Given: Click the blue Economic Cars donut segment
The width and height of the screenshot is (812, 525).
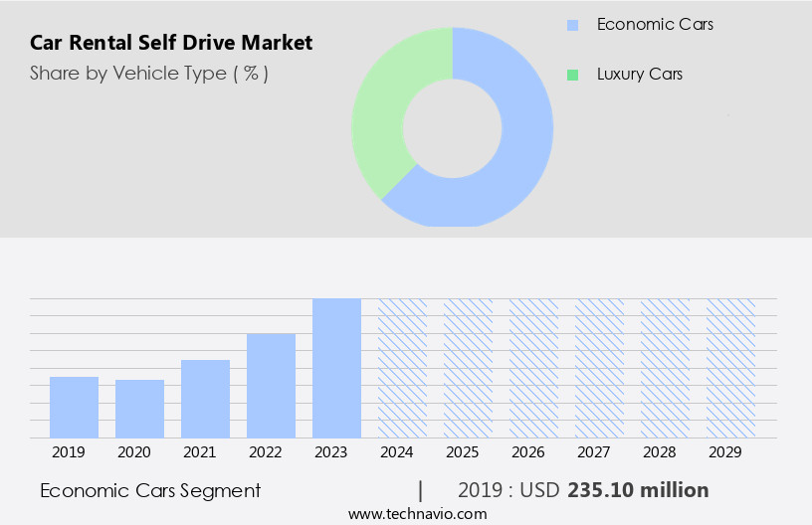Looking at the screenshot, I should coord(522,149).
